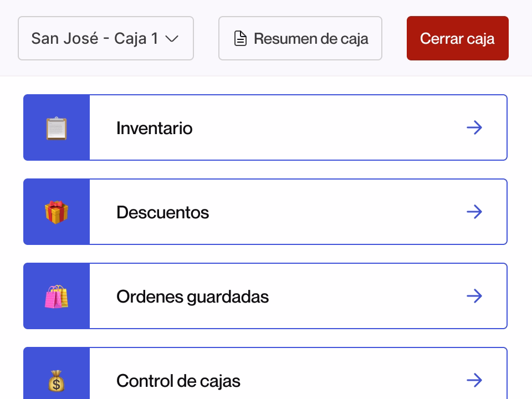Select the Ordenes guardadas label
Viewport: 532px width, 399px height.
(x=192, y=297)
